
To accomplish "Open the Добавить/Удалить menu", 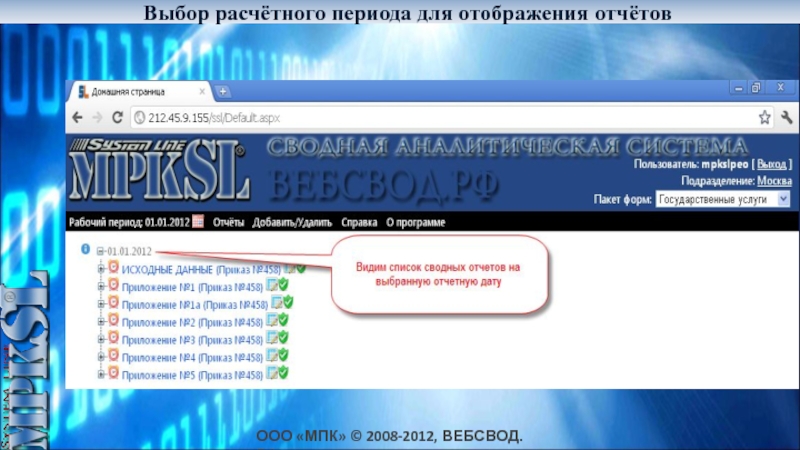I will point(292,222).
